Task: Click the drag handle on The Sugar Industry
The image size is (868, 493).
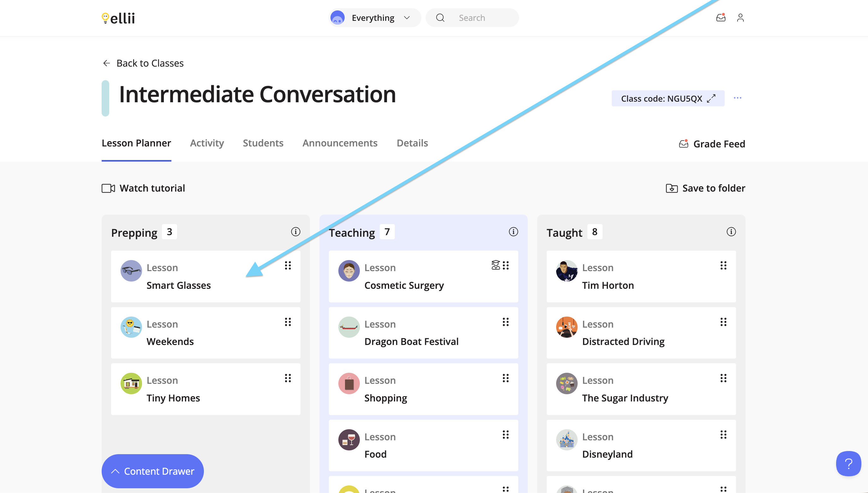Action: [723, 378]
